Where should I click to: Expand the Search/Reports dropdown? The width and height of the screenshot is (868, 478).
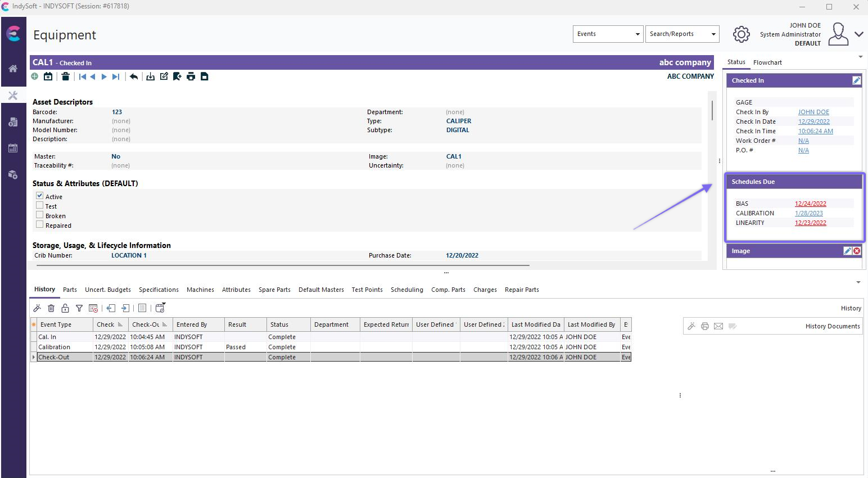[x=682, y=34]
